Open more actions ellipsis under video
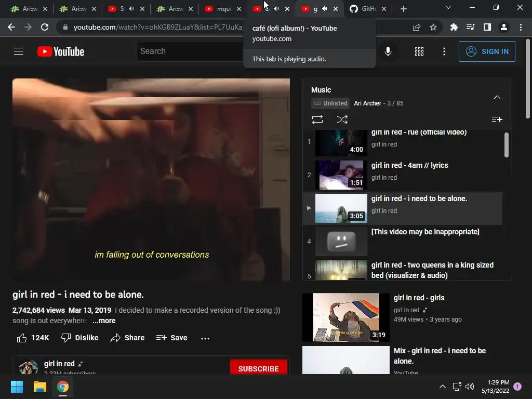 205,338
